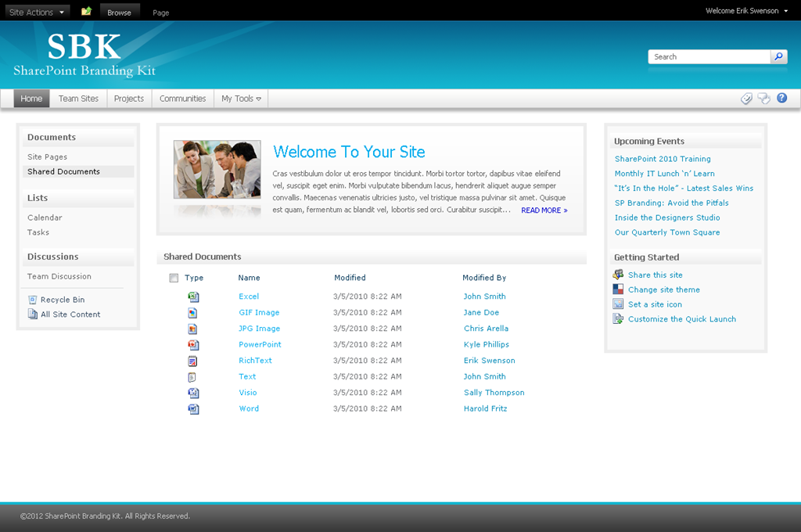Click the SBK SharePoint Branding Kit logo
This screenshot has width=801, height=532.
pyautogui.click(x=84, y=54)
